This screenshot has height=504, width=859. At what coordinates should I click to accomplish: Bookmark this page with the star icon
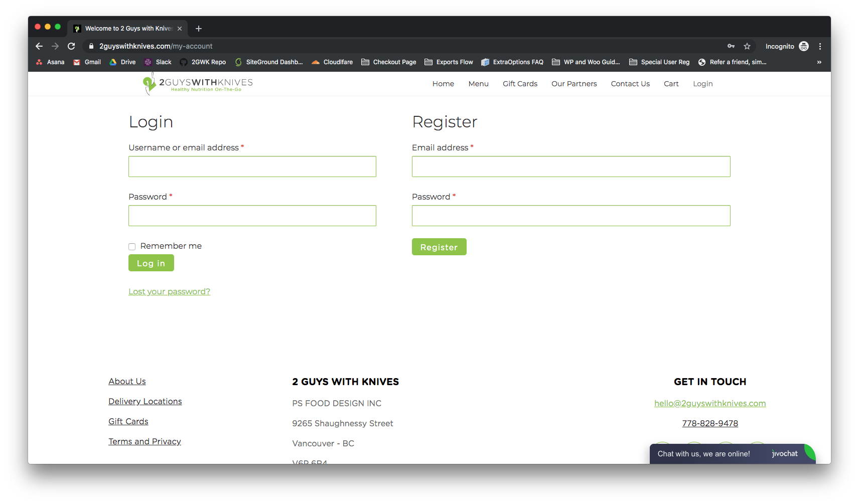747,46
